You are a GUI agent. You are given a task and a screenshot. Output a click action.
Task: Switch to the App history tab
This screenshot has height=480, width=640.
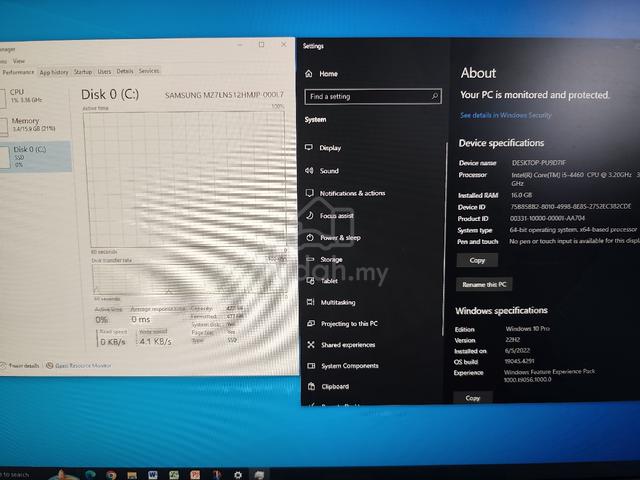tap(54, 72)
